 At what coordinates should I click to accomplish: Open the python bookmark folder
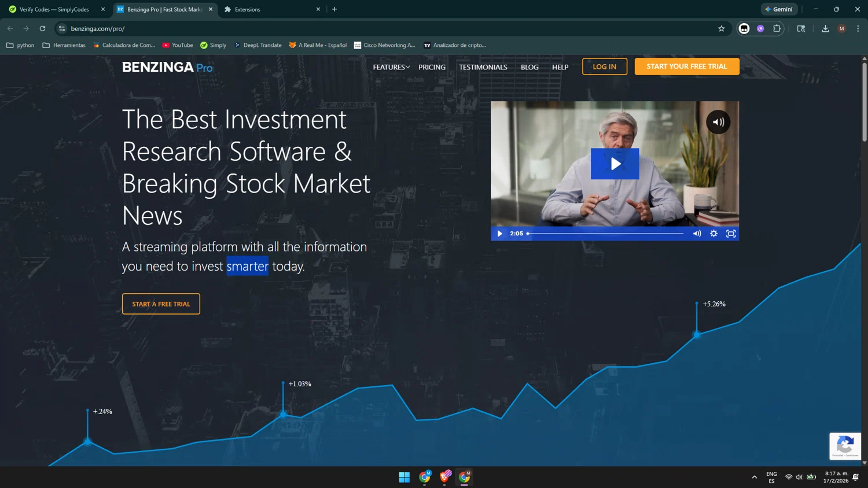[20, 45]
